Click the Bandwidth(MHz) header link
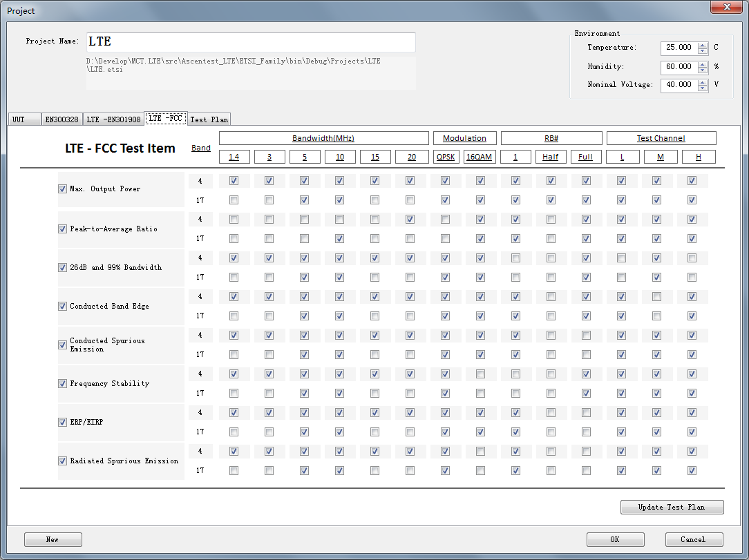 click(x=323, y=138)
